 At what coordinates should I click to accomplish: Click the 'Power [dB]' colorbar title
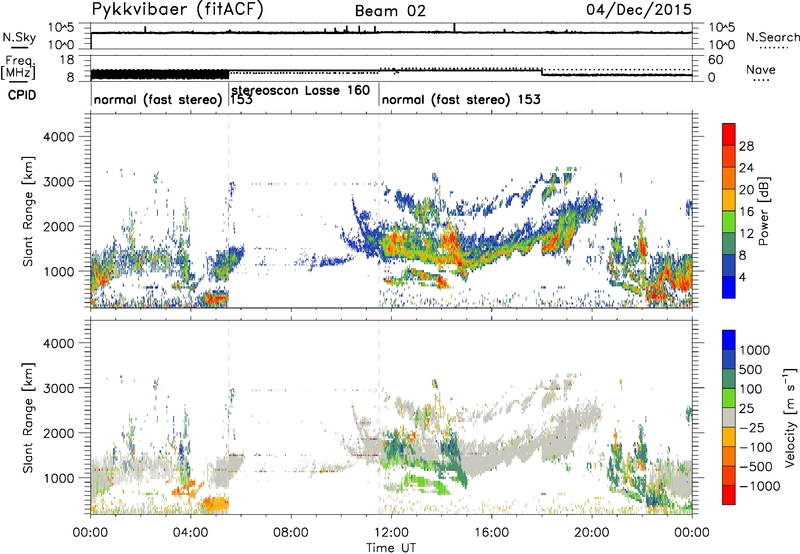[x=763, y=211]
